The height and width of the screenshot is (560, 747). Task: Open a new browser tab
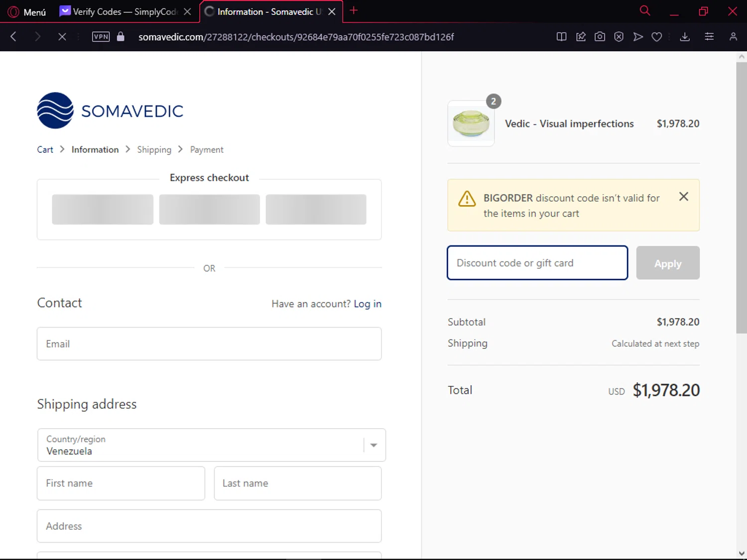coord(354,10)
